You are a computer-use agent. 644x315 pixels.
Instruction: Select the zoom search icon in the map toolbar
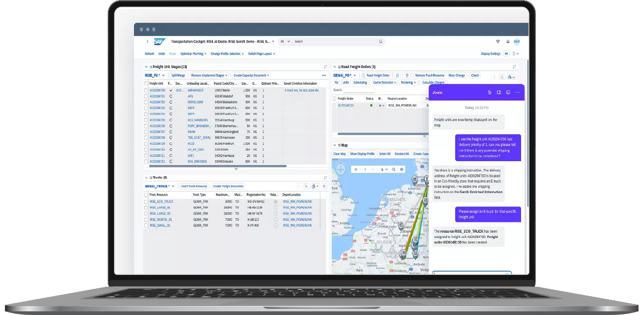point(393,169)
